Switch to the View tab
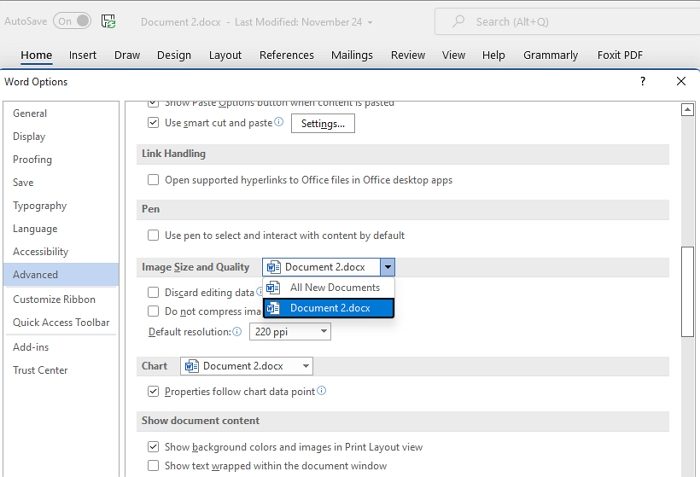700x477 pixels. coord(454,55)
